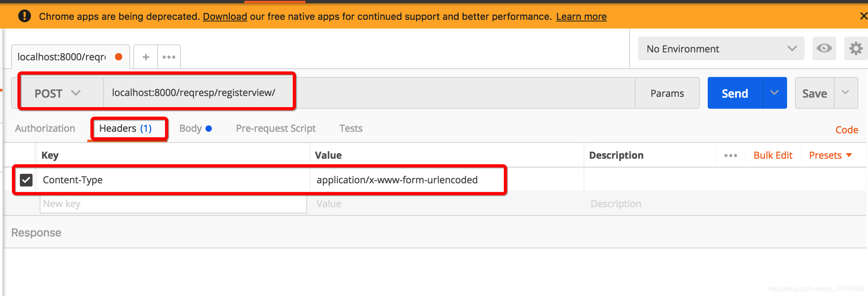This screenshot has width=868, height=296.
Task: Edit the Content-Type key cell
Action: click(x=174, y=180)
